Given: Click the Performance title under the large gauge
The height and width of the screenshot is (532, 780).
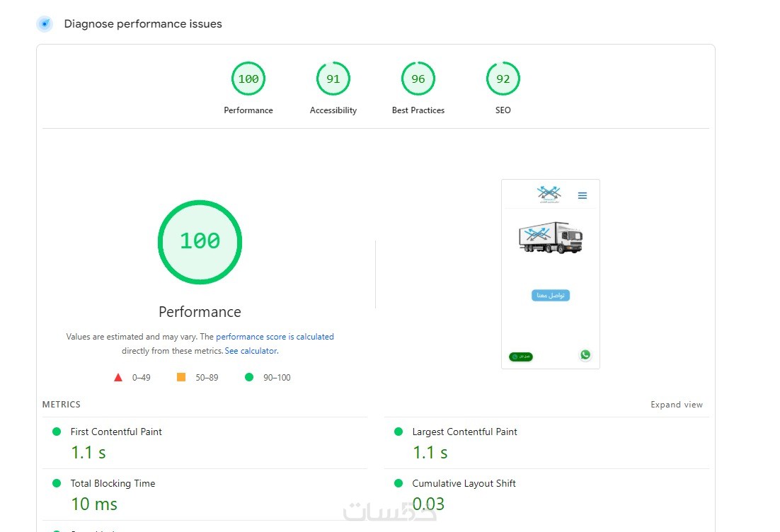Looking at the screenshot, I should (x=200, y=312).
